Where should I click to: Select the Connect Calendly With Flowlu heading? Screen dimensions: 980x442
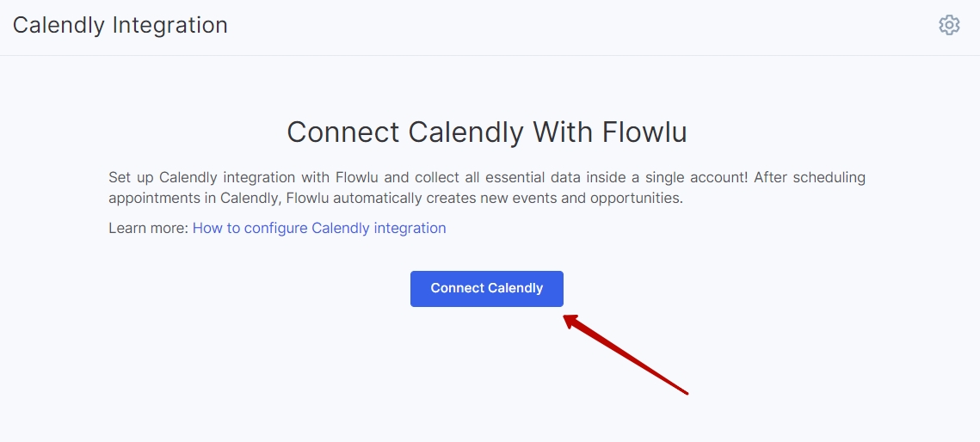click(487, 132)
